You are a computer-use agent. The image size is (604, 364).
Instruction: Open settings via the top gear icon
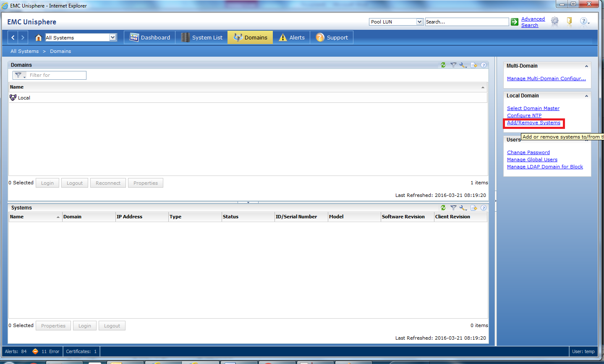[555, 21]
